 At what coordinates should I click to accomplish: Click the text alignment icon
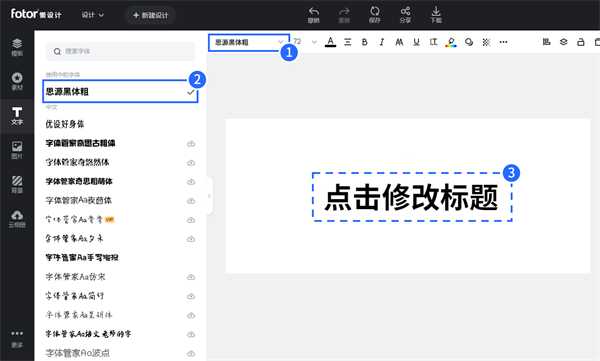coord(347,42)
